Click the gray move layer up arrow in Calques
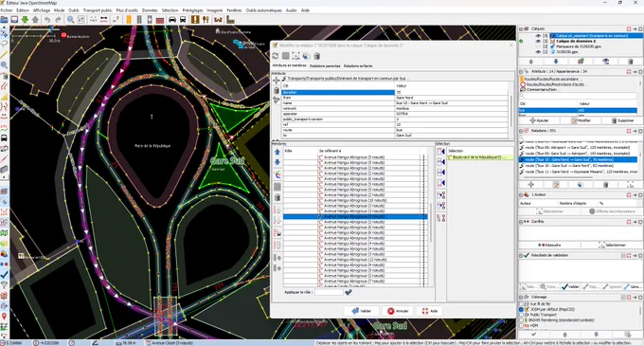Viewport: 644px width, 346px height. tap(530, 62)
